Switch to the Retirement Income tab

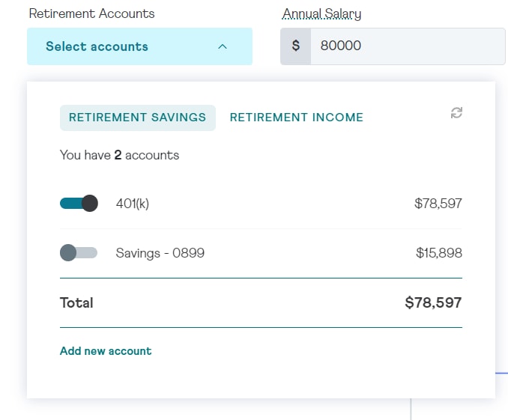[x=297, y=118]
